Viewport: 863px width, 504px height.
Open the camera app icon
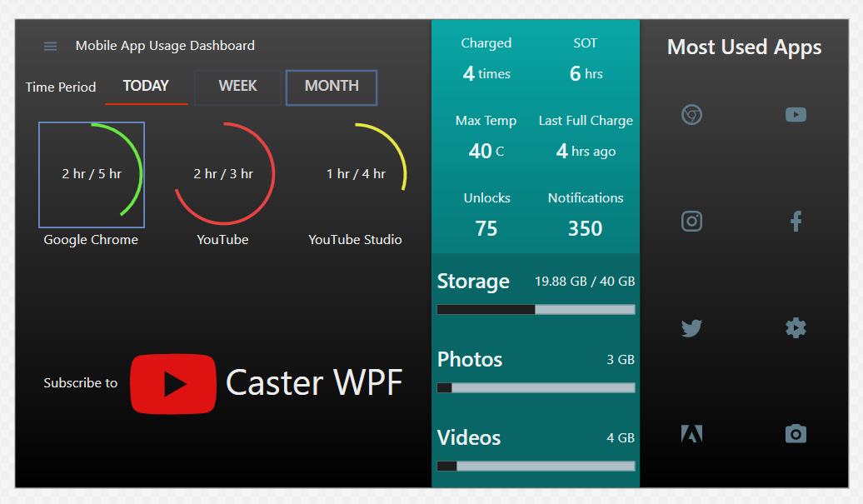pos(796,434)
